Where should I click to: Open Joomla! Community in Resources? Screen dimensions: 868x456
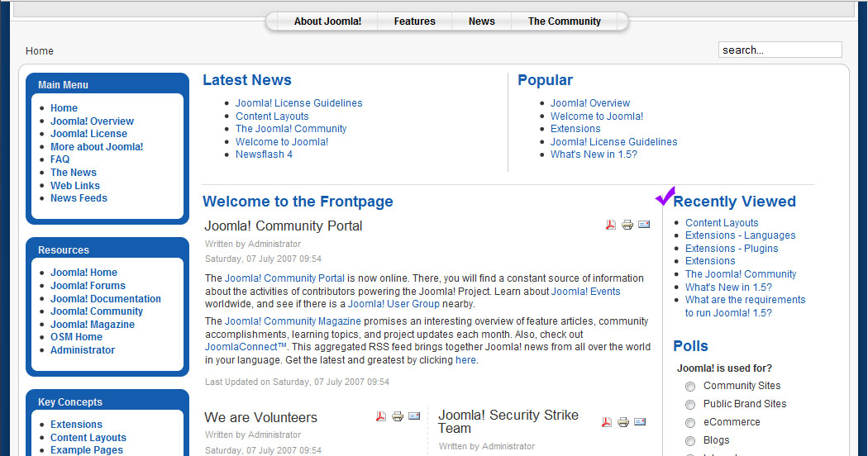97,311
